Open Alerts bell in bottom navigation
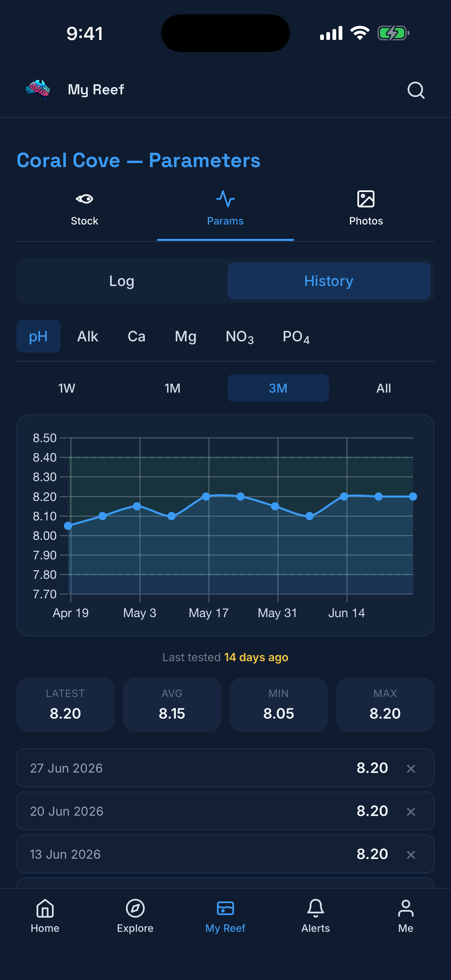Image resolution: width=451 pixels, height=980 pixels. [316, 916]
